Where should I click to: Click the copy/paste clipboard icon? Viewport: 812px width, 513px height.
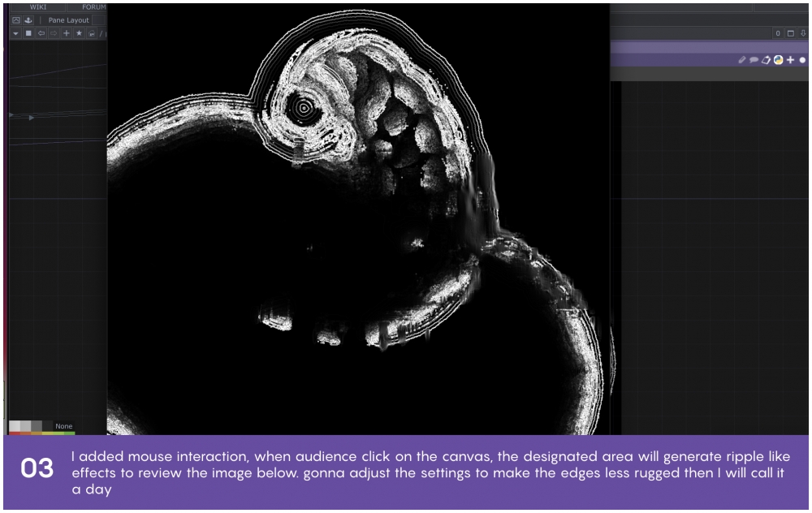[x=766, y=60]
